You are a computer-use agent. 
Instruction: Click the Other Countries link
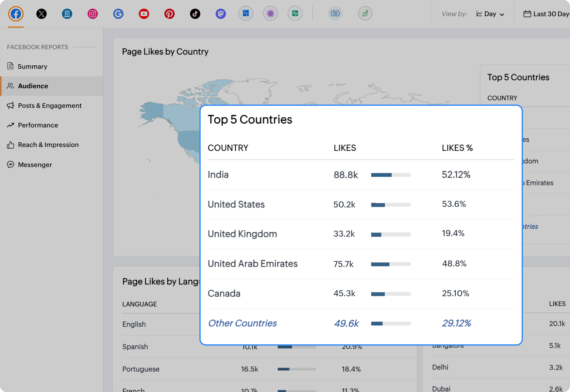coord(242,323)
